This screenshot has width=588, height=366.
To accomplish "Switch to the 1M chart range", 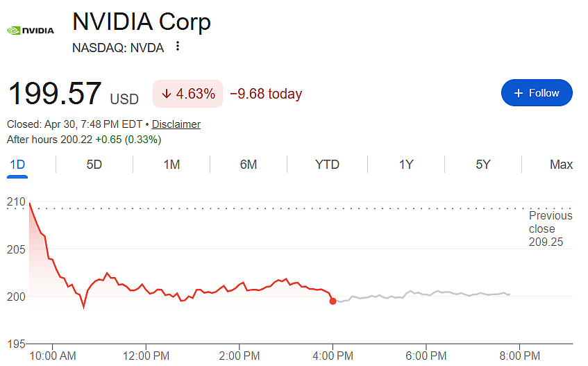I will (x=171, y=165).
